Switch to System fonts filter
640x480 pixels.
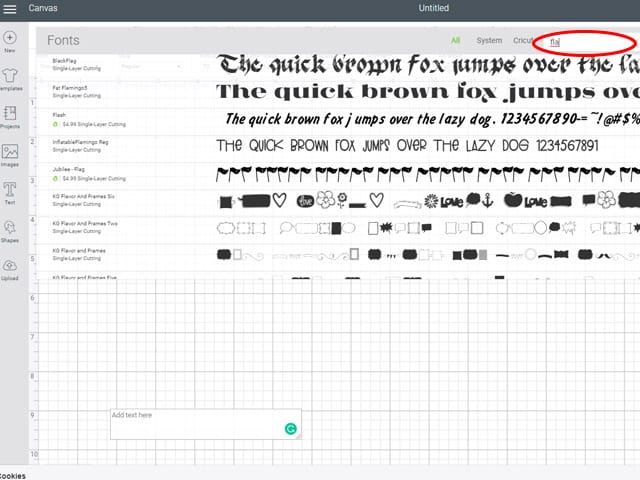489,40
